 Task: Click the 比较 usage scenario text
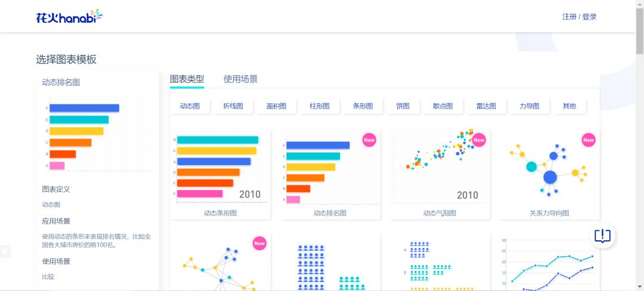click(x=48, y=277)
